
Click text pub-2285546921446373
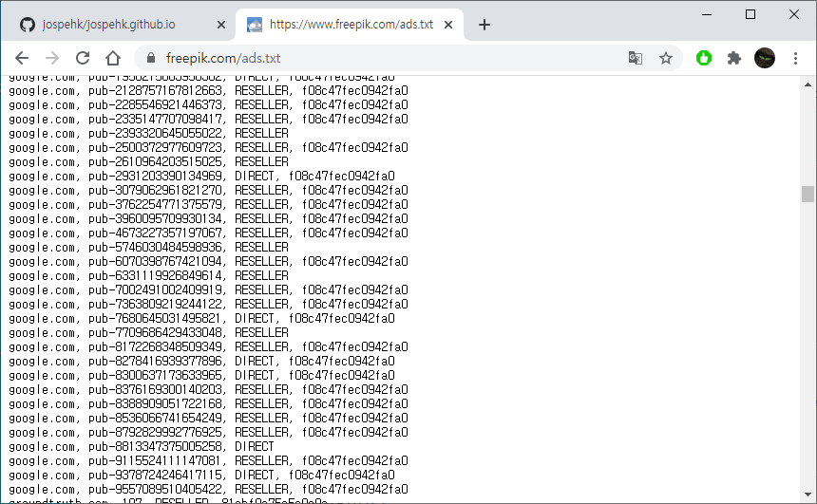tap(157, 104)
